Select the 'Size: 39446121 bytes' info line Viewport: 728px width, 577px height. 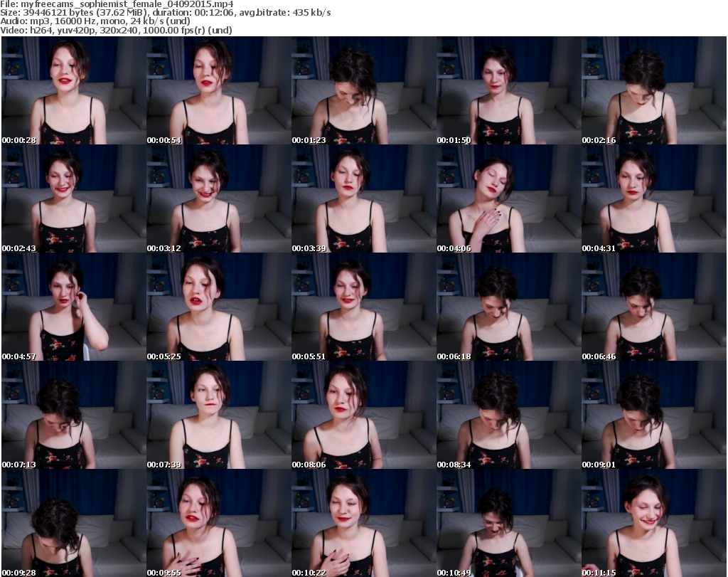coord(165,13)
